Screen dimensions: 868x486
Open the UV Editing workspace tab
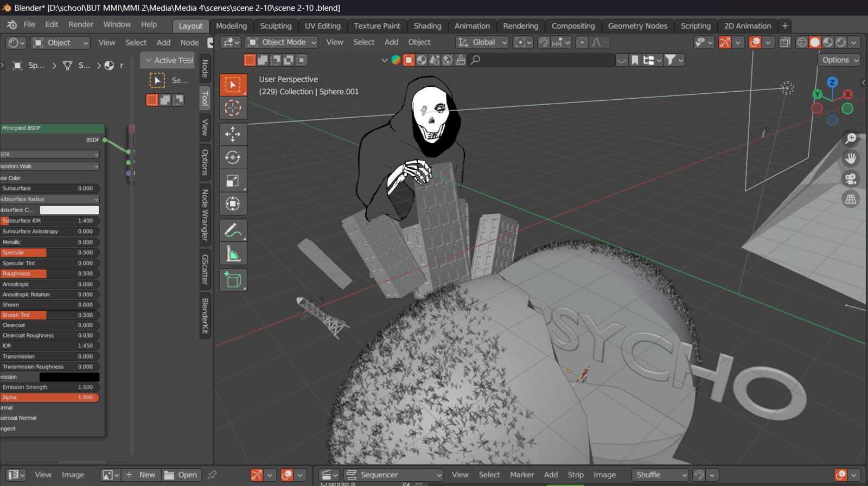coord(323,25)
